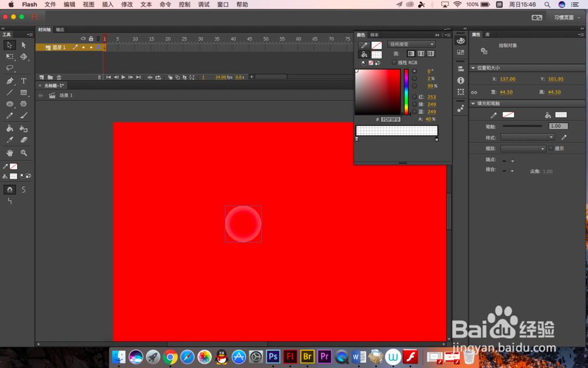Collapse the 位置和大小 section
588x368 pixels.
[x=473, y=68]
